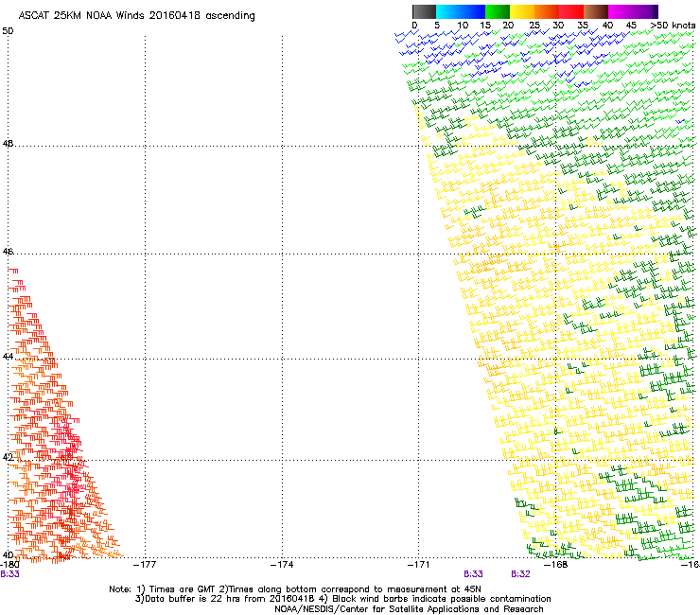Click the '>50 knots' legend label

tap(673, 26)
